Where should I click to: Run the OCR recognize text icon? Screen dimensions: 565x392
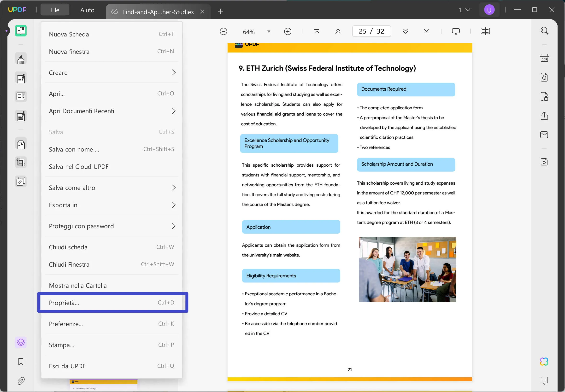544,58
